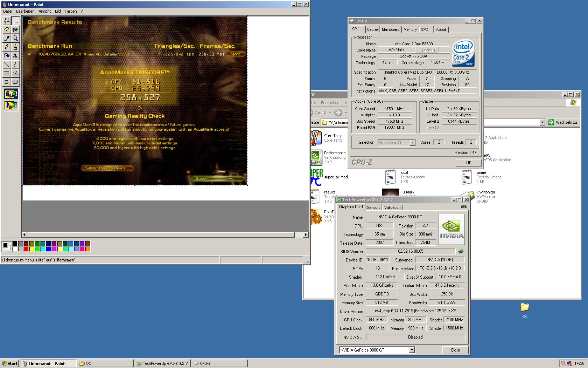
Task: Switch to the Mainboard tab in CPU-Z
Action: (x=391, y=29)
